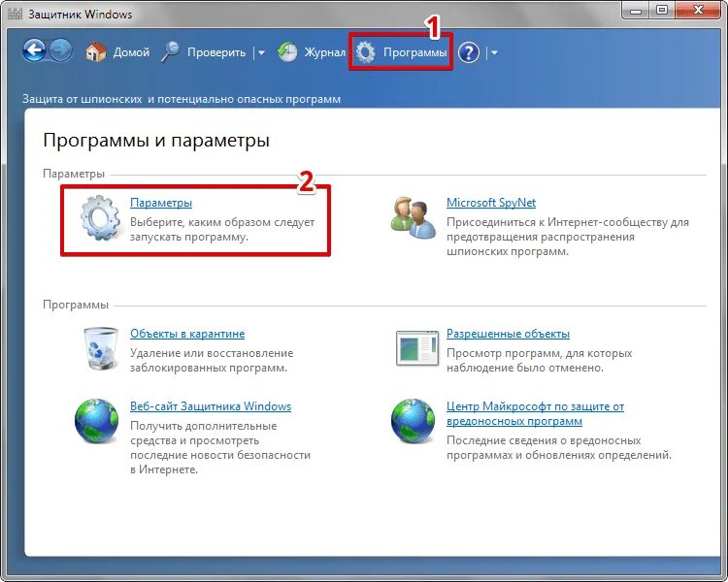The image size is (728, 582).
Task: Minimize the Защитник Windows window
Action: point(636,11)
